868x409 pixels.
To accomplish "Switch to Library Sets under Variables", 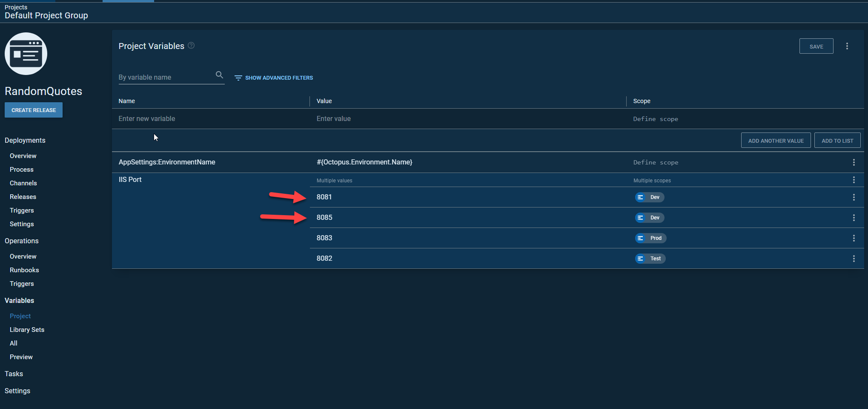I will (x=27, y=329).
